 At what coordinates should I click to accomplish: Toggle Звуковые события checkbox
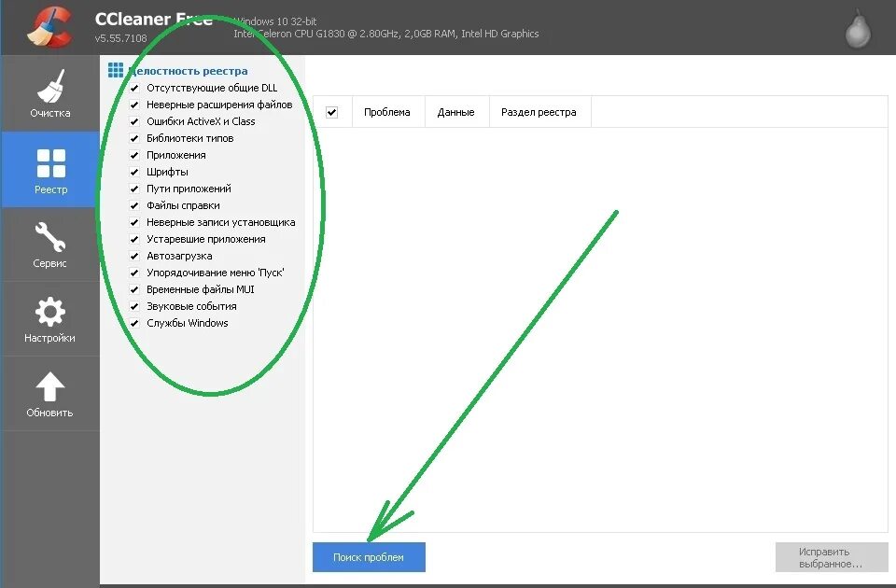(x=134, y=306)
